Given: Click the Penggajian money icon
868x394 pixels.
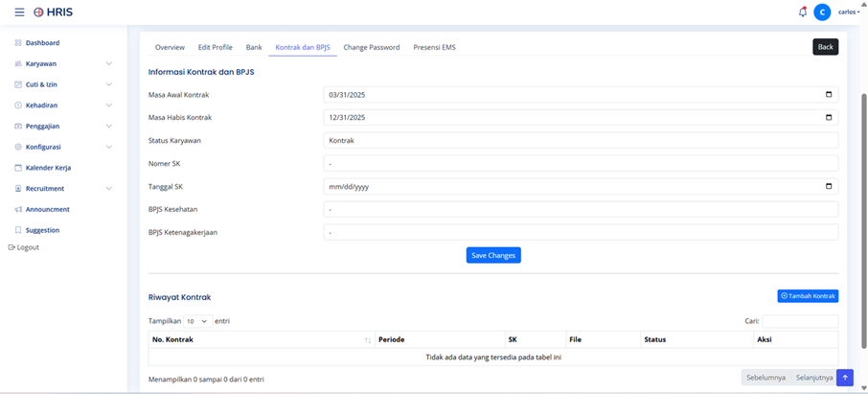Looking at the screenshot, I should click(17, 127).
